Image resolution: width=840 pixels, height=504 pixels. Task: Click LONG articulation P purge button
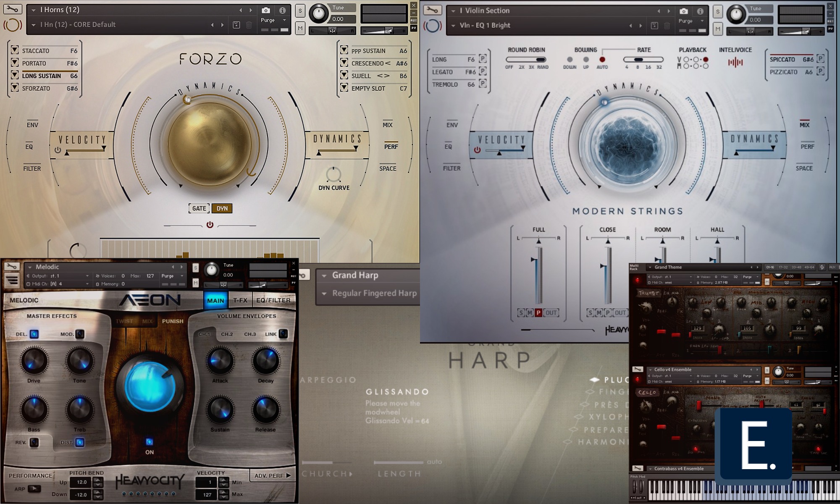pyautogui.click(x=483, y=59)
